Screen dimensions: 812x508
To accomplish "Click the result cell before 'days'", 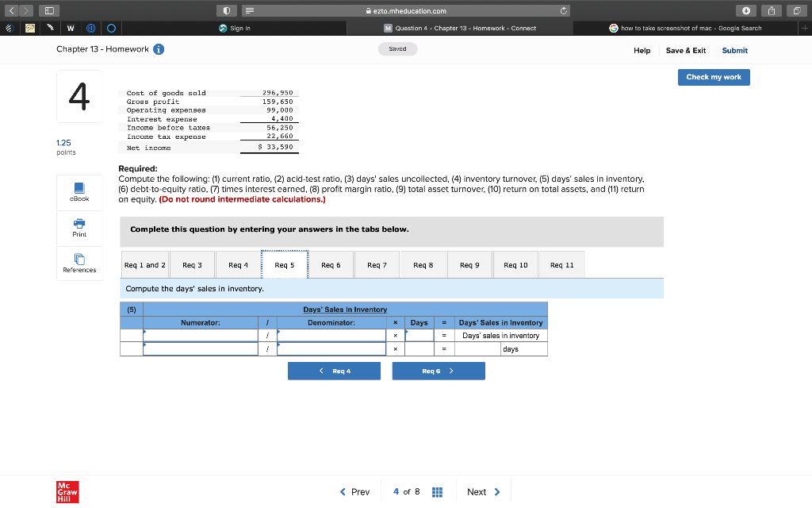I will coord(477,349).
